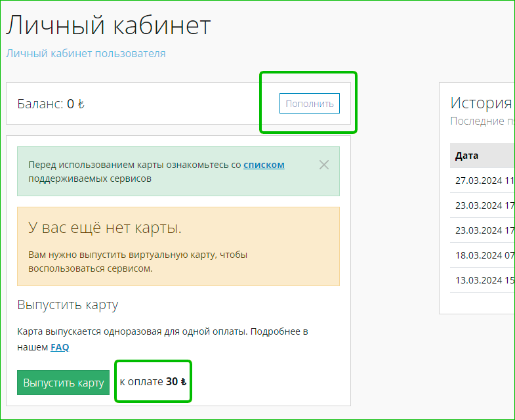Image resolution: width=515 pixels, height=420 pixels.
Task: Click the У вас ещё нет карты warning
Action: 105,228
